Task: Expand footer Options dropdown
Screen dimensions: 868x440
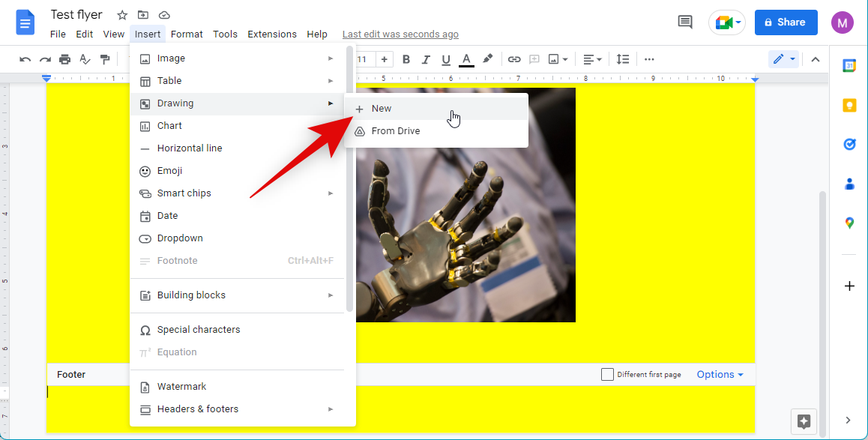Action: pyautogui.click(x=720, y=375)
